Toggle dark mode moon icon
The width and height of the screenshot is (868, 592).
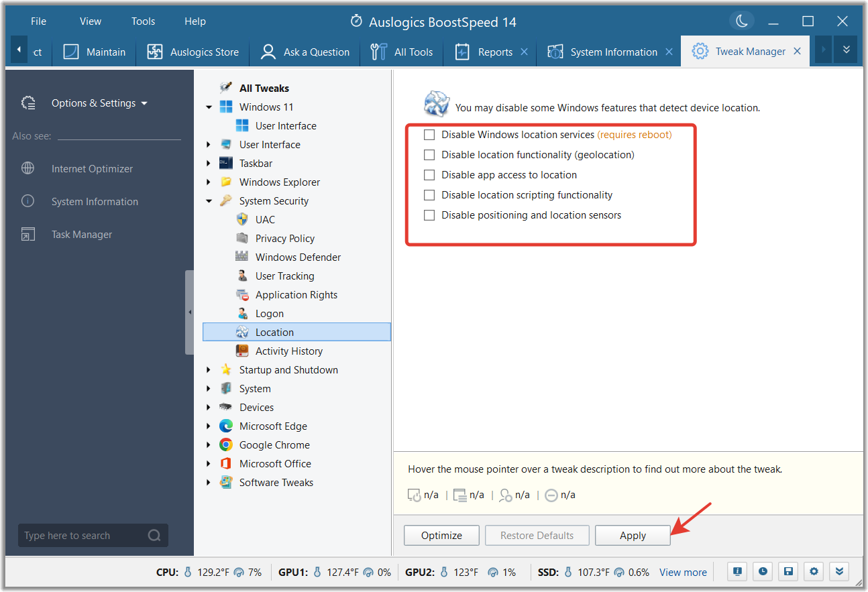pyautogui.click(x=742, y=21)
